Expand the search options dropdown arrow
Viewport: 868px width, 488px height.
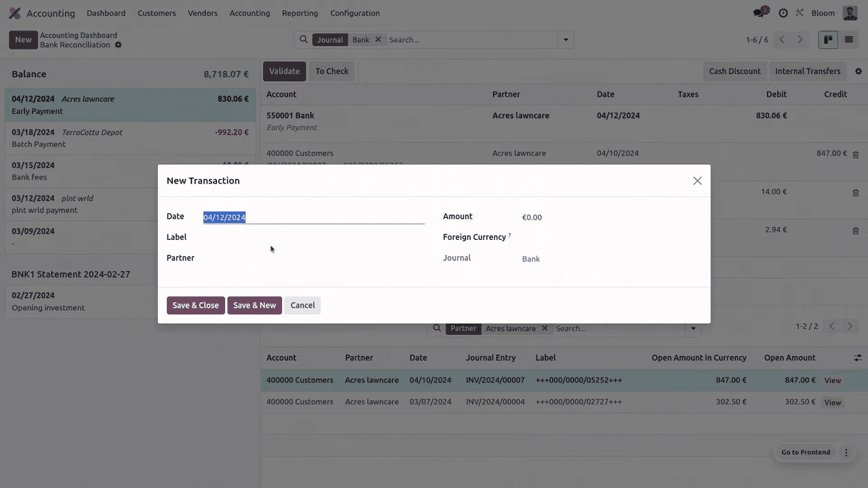(566, 39)
